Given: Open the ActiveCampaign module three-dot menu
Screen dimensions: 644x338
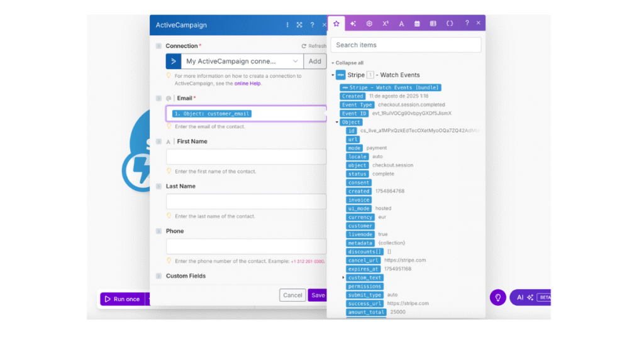Looking at the screenshot, I should (287, 25).
